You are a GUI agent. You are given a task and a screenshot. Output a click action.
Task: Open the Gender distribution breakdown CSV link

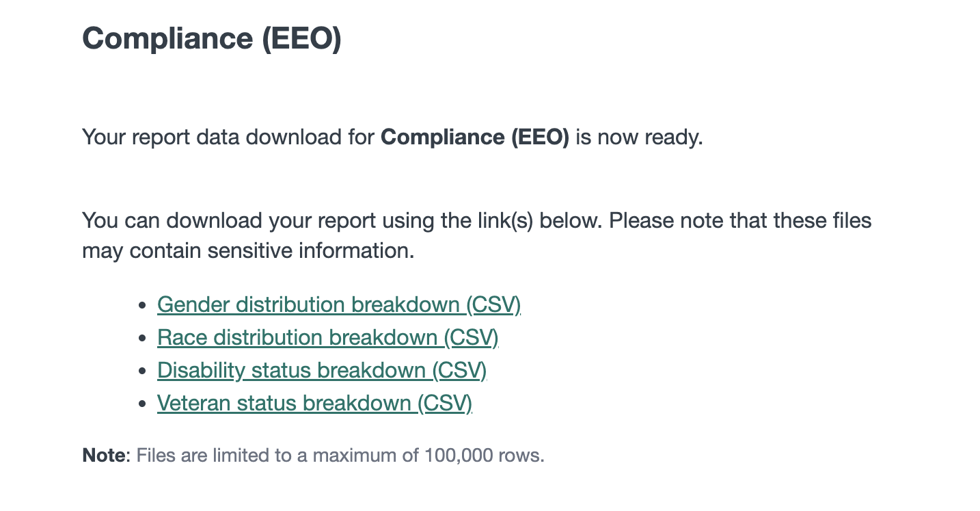[338, 304]
